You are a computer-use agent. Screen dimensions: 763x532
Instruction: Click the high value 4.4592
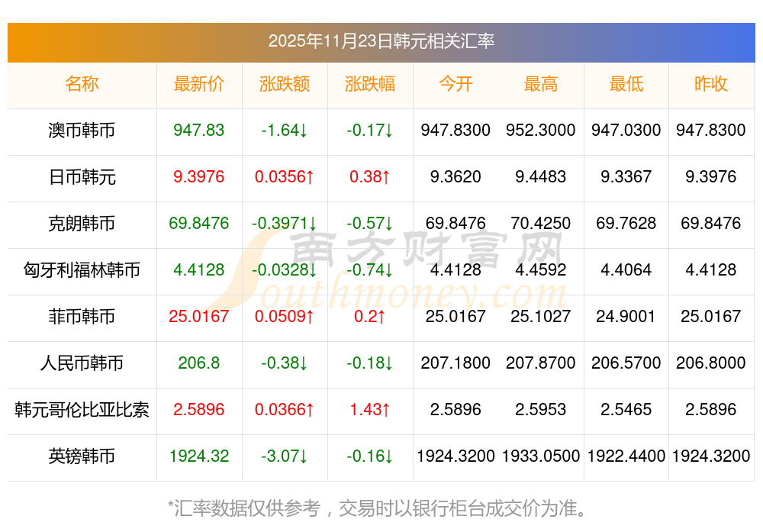click(541, 269)
